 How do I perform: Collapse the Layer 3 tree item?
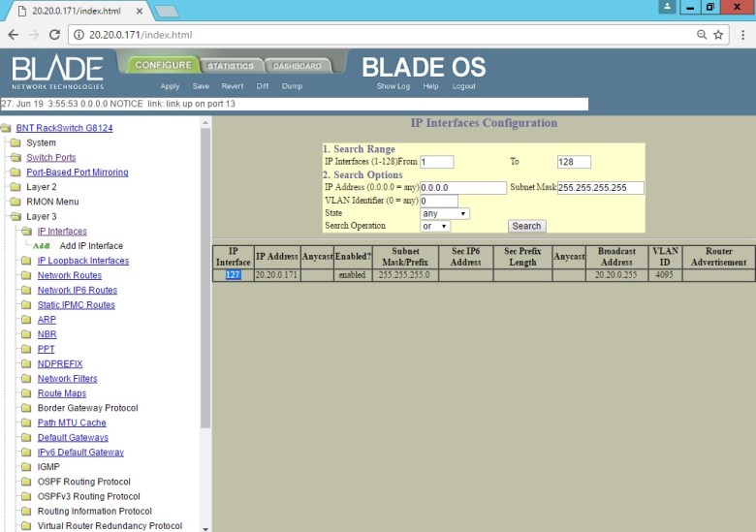pos(42,216)
